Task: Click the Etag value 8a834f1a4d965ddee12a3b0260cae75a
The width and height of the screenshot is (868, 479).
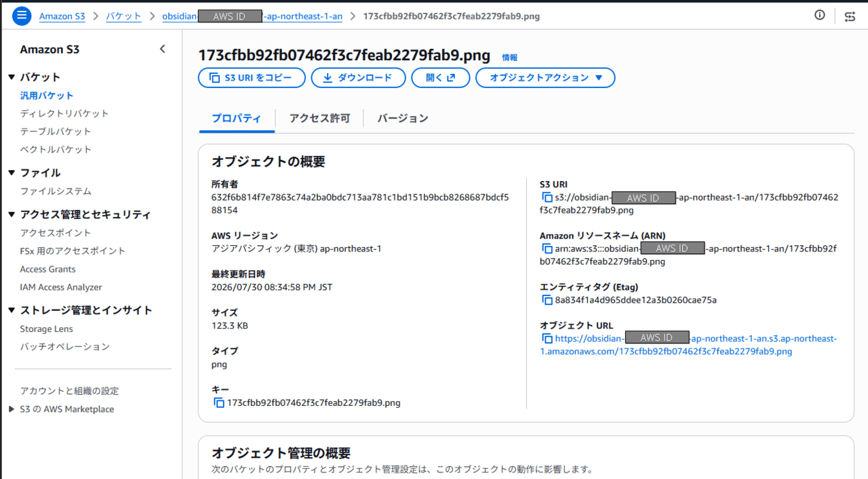Action: pos(636,300)
